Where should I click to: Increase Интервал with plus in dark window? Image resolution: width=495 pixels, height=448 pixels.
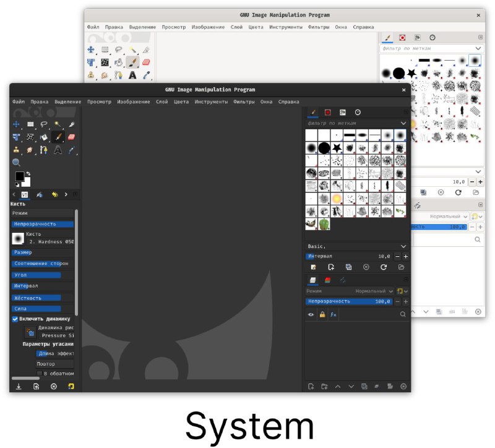[406, 256]
